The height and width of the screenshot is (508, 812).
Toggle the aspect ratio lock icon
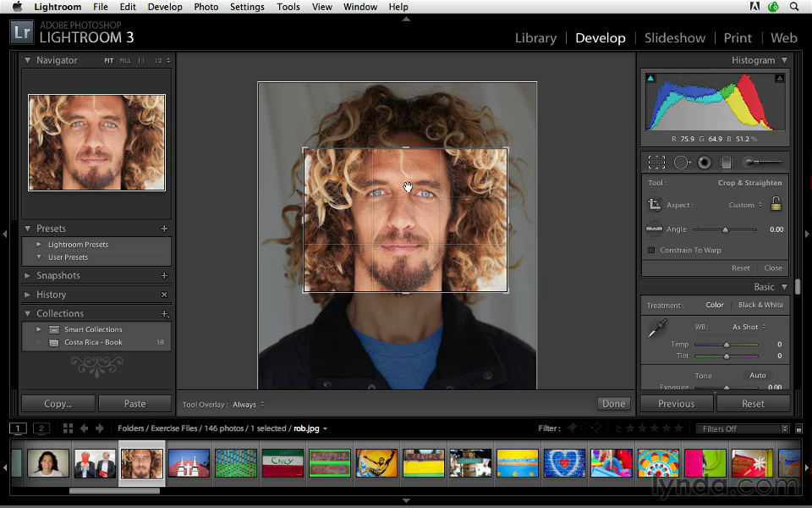(776, 203)
